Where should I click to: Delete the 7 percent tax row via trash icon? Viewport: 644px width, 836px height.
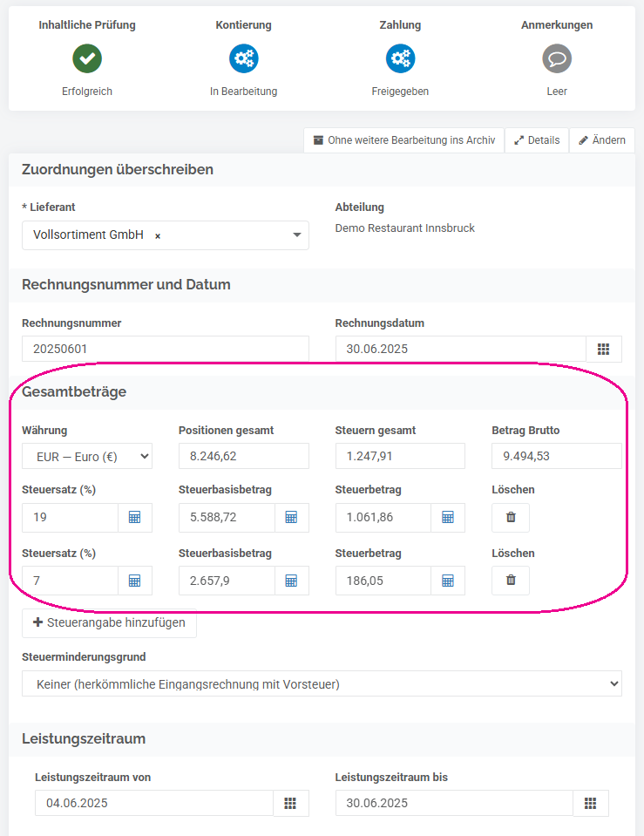(511, 580)
